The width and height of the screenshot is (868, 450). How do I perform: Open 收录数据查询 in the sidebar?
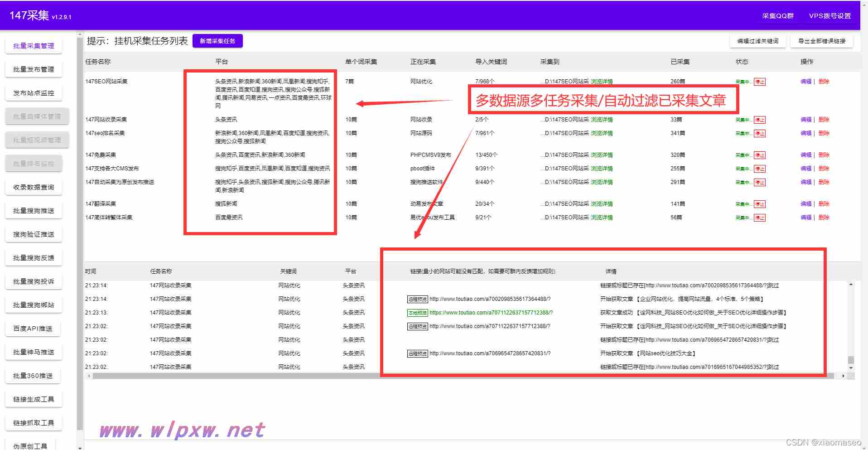[34, 187]
